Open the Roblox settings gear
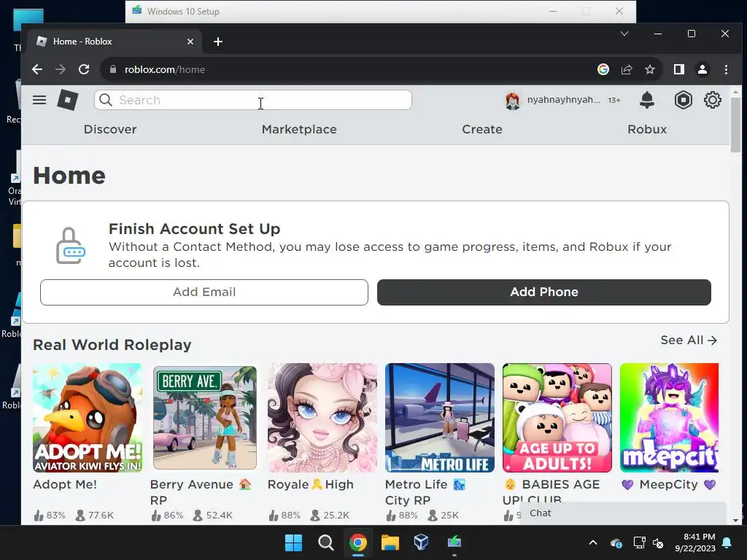The height and width of the screenshot is (560, 747). click(712, 100)
